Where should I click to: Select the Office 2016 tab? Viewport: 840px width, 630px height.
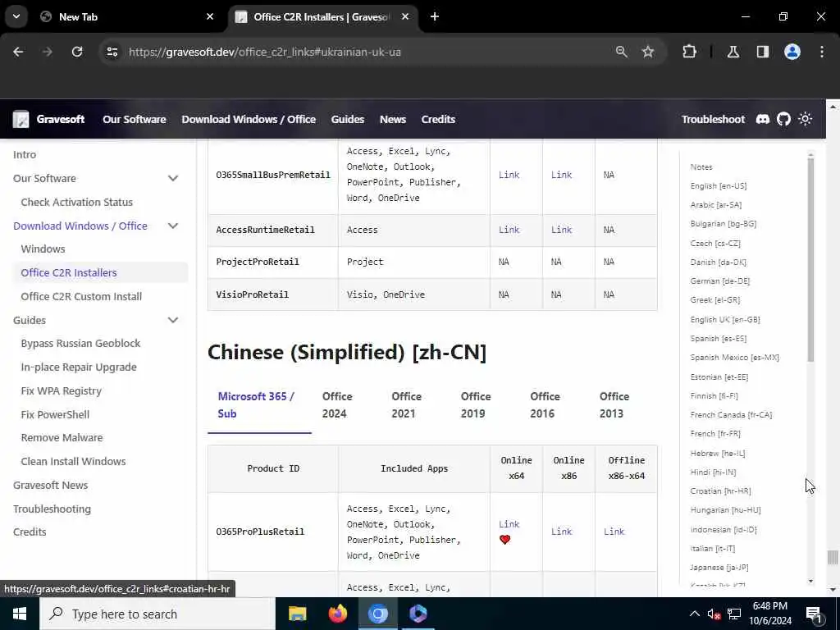pos(545,405)
